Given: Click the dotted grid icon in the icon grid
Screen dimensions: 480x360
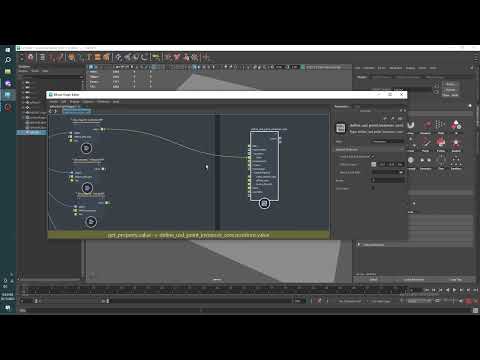Looking at the screenshot, I should click(441, 125).
